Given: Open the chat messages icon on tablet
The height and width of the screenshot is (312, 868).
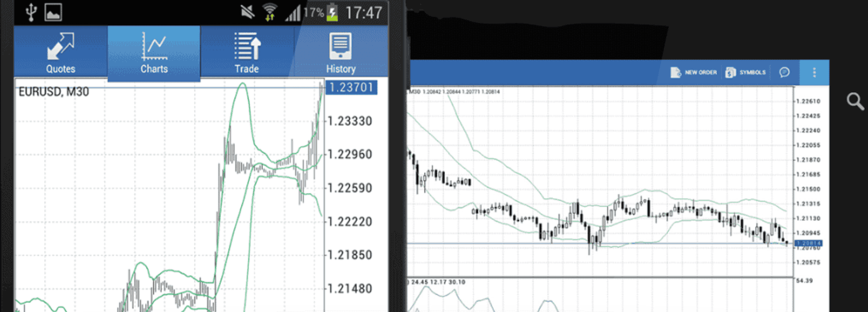Looking at the screenshot, I should click(784, 72).
